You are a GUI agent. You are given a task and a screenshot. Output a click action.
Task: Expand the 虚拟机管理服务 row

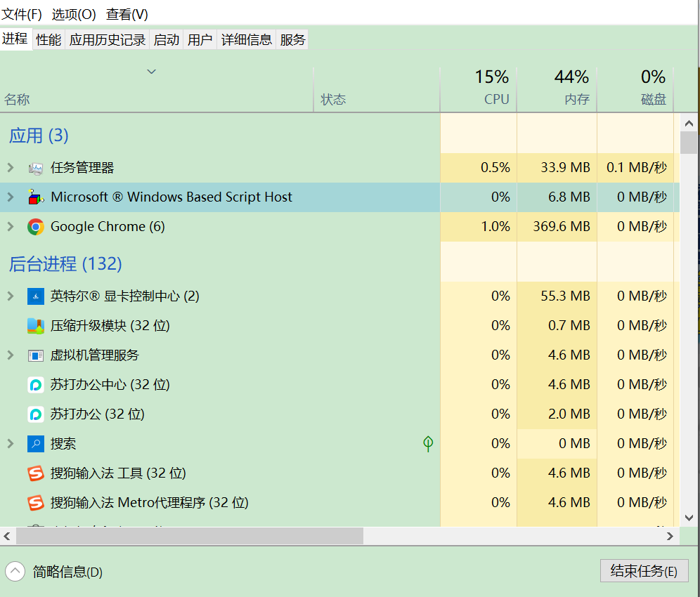(x=11, y=355)
